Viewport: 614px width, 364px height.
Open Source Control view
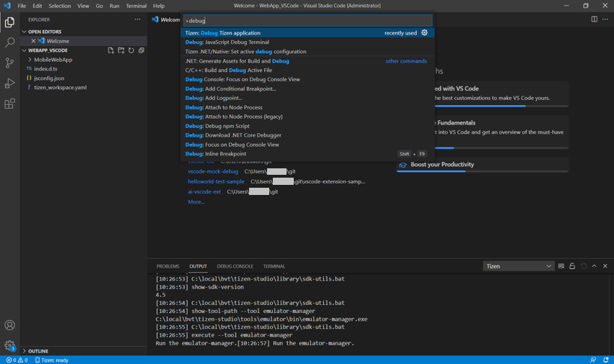coord(9,63)
